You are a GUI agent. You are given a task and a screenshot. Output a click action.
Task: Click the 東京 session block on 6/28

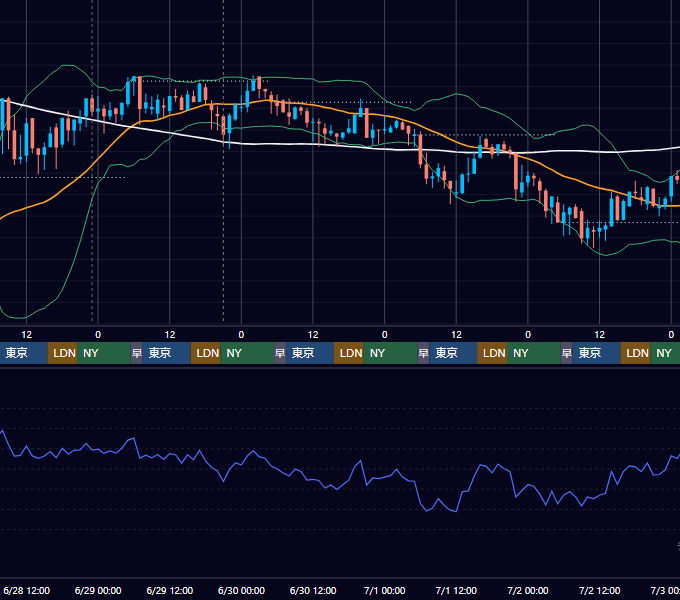(x=23, y=353)
